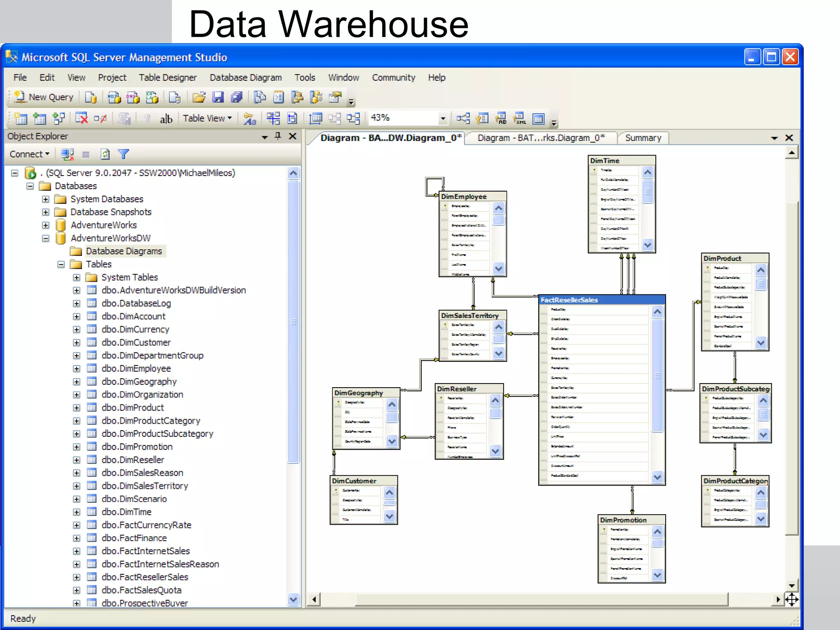Image resolution: width=840 pixels, height=630 pixels.
Task: Open the Tools menu
Action: point(305,78)
